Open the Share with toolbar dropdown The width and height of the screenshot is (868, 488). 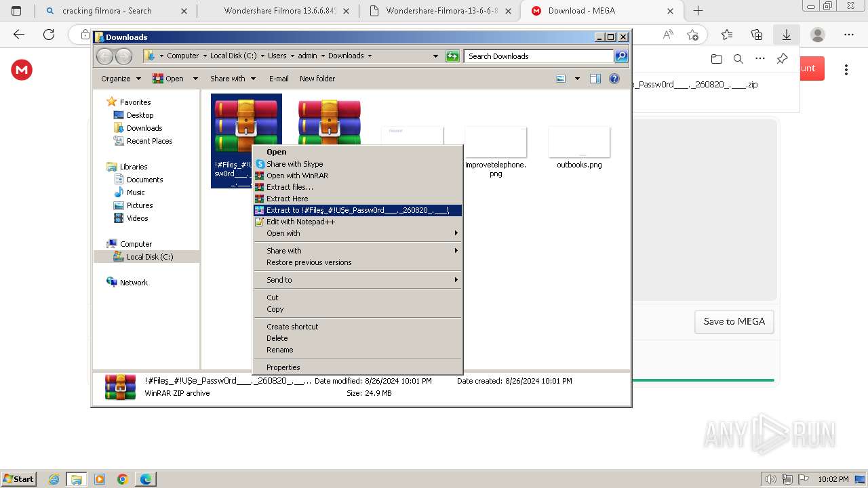pos(233,79)
